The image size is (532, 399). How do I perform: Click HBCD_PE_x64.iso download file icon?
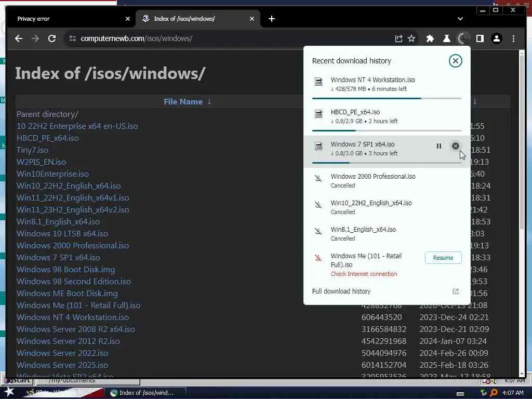[318, 114]
